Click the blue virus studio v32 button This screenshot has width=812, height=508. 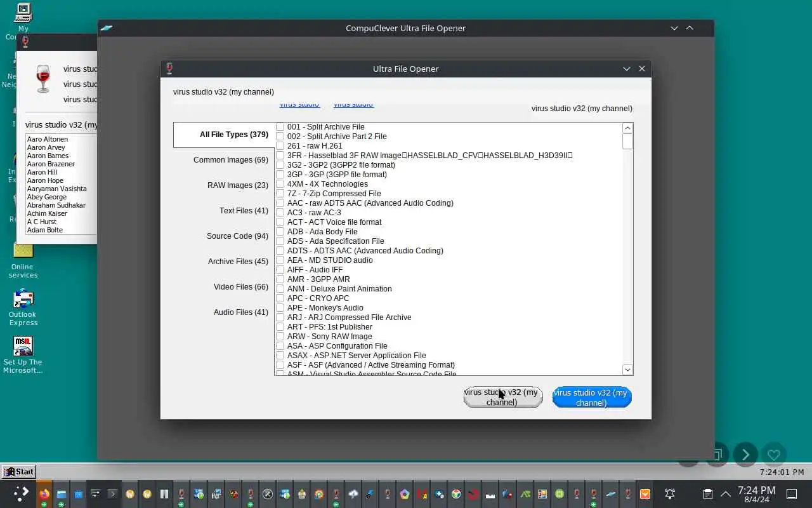coord(592,397)
